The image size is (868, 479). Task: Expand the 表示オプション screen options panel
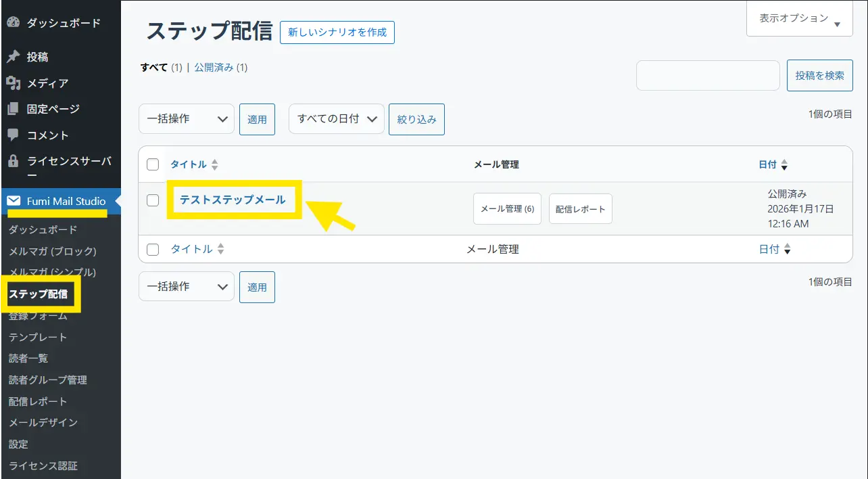tap(800, 19)
